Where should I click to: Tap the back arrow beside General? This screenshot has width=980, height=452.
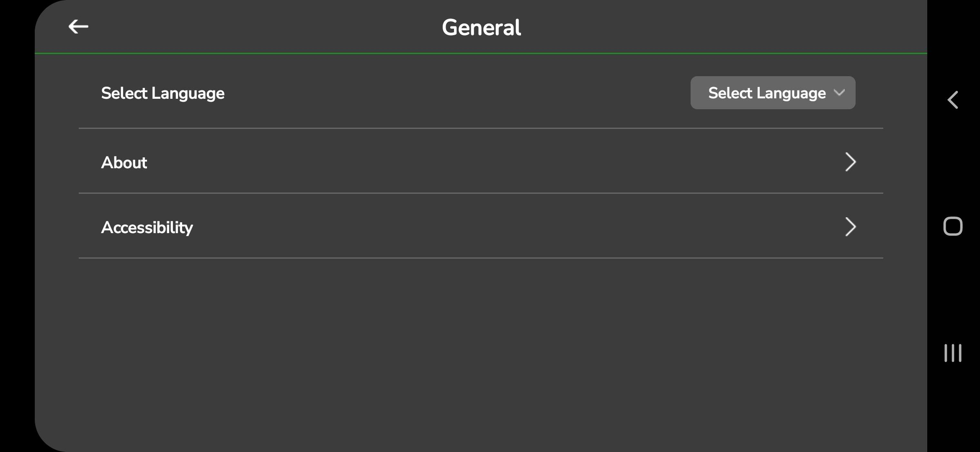pyautogui.click(x=78, y=27)
